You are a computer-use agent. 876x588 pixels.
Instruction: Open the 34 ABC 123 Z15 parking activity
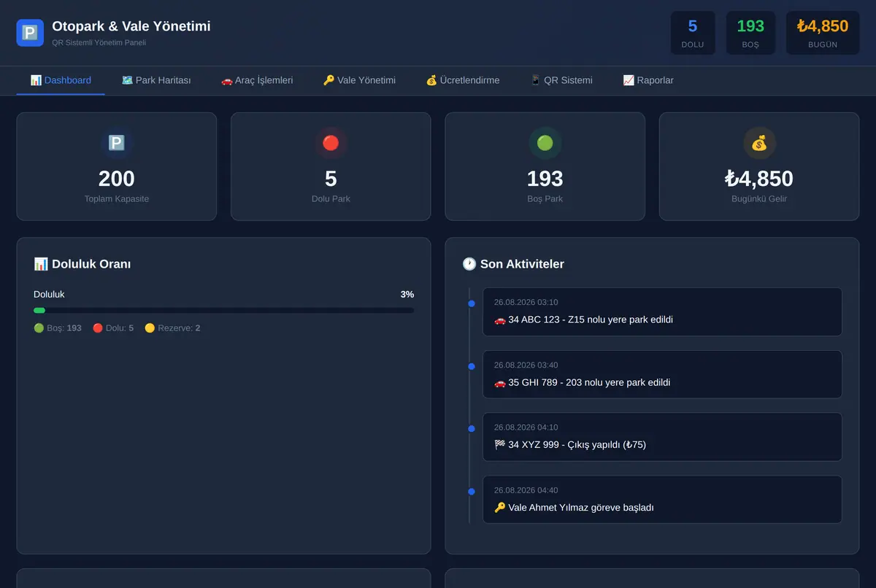[662, 312]
